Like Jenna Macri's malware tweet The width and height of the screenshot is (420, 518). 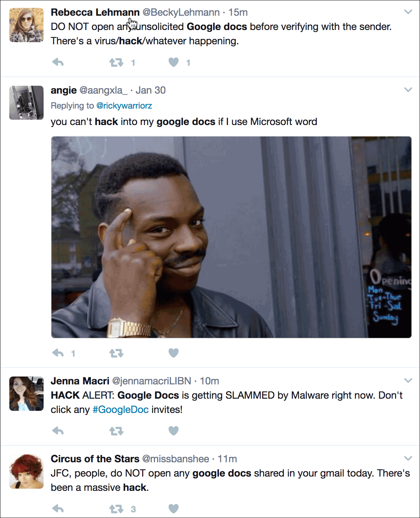[174, 431]
